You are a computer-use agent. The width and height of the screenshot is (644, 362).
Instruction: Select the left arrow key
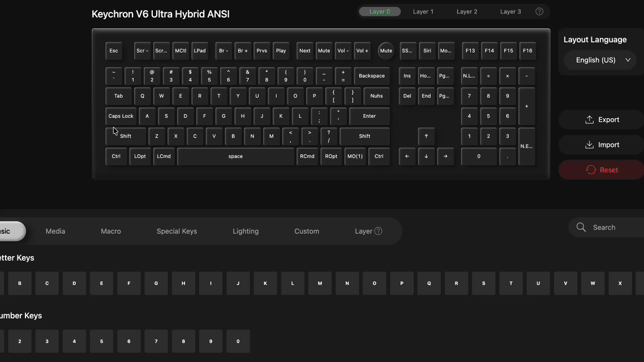[x=407, y=156]
